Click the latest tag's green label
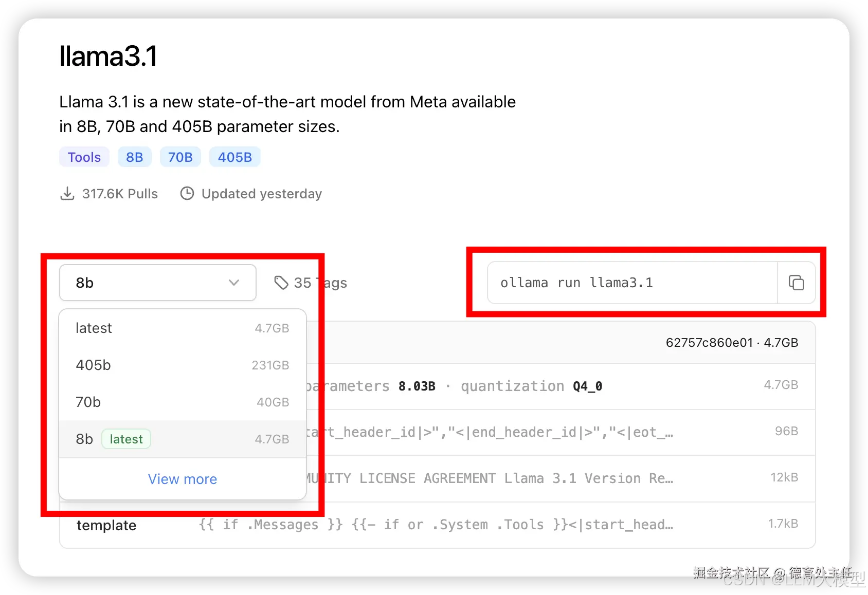This screenshot has height=595, width=868. click(126, 439)
